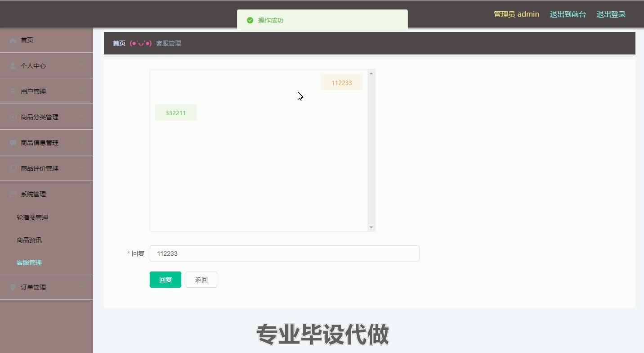The height and width of the screenshot is (353, 644).
Task: Click the chat icon for 商品信息管理
Action: (13, 143)
